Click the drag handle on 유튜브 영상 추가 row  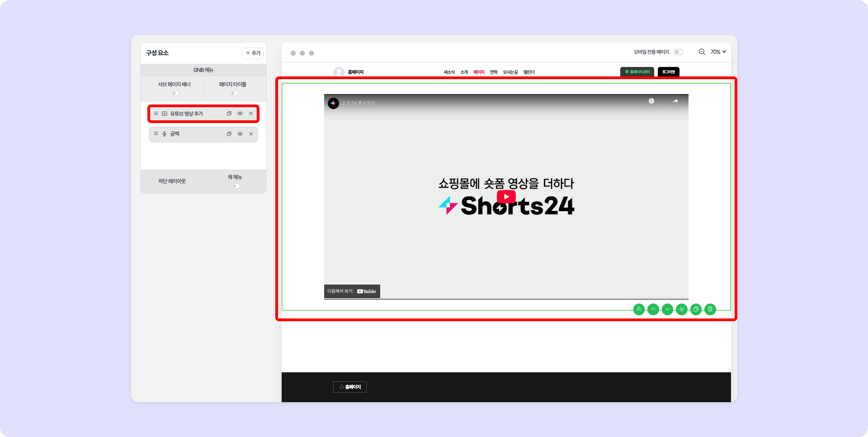coord(156,114)
